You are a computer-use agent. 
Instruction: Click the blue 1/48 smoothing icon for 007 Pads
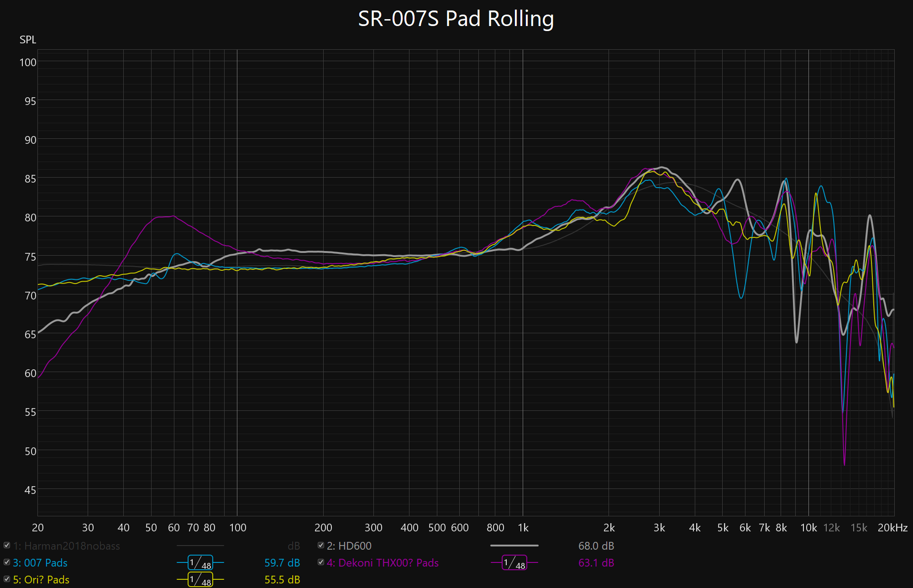(x=200, y=563)
